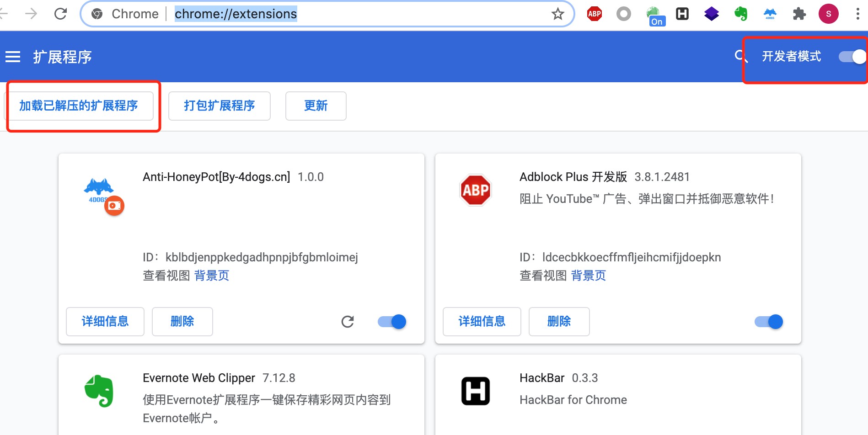Open the 扩展程序 hamburger main menu

tap(13, 57)
